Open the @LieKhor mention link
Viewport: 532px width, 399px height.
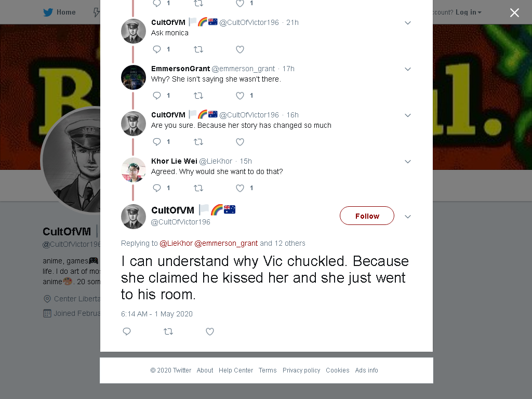point(176,243)
